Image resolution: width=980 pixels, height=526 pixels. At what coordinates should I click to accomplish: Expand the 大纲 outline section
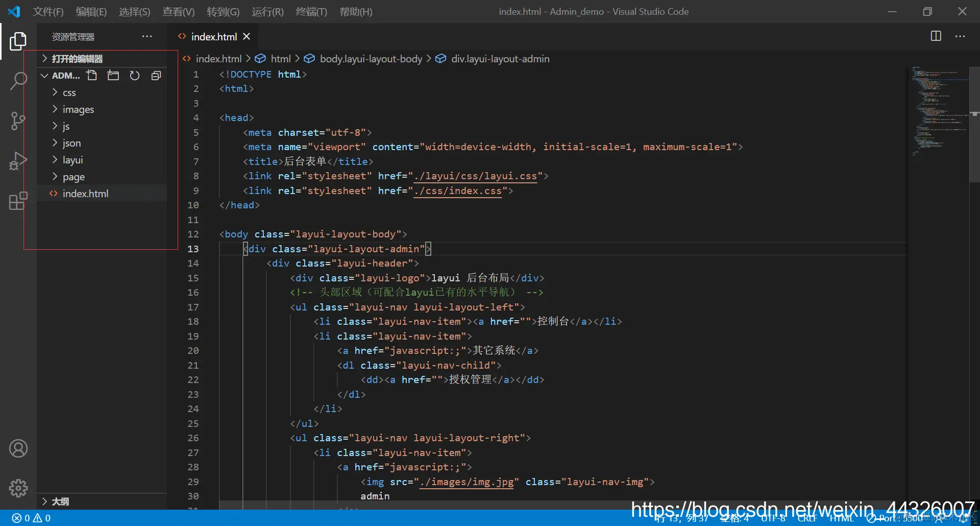tap(60, 501)
